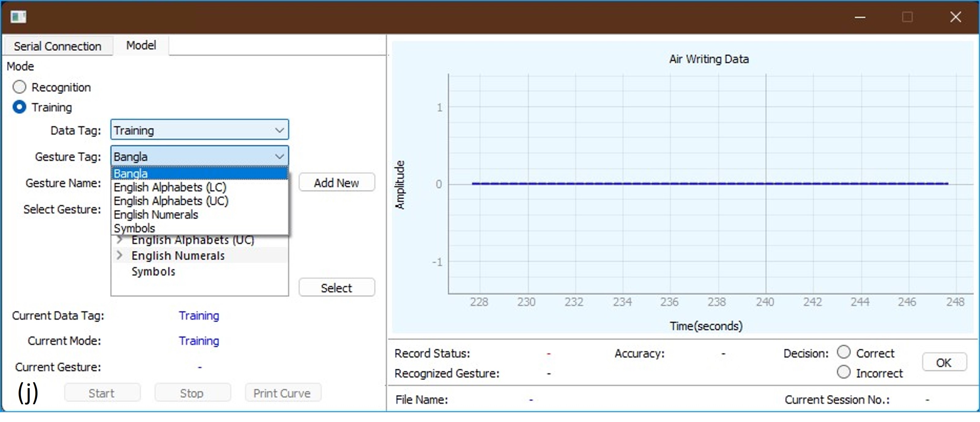This screenshot has height=422, width=980.
Task: Select Symbols item in gesture tree
Action: click(153, 272)
